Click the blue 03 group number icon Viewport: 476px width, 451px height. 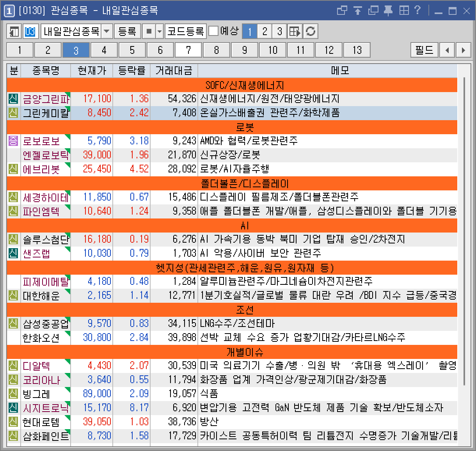tap(30, 31)
